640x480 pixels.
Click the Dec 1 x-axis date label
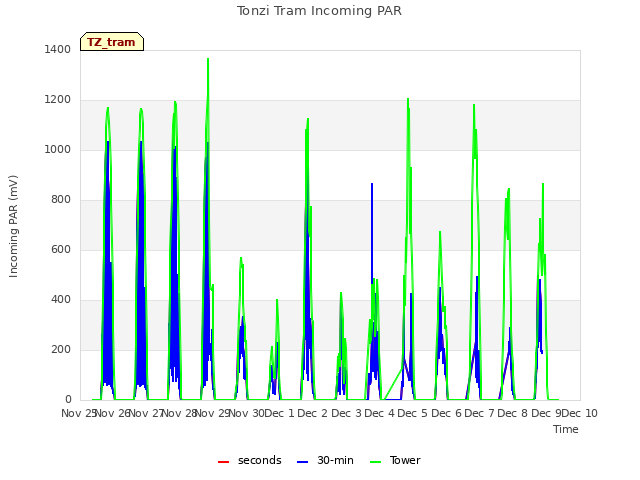click(280, 413)
